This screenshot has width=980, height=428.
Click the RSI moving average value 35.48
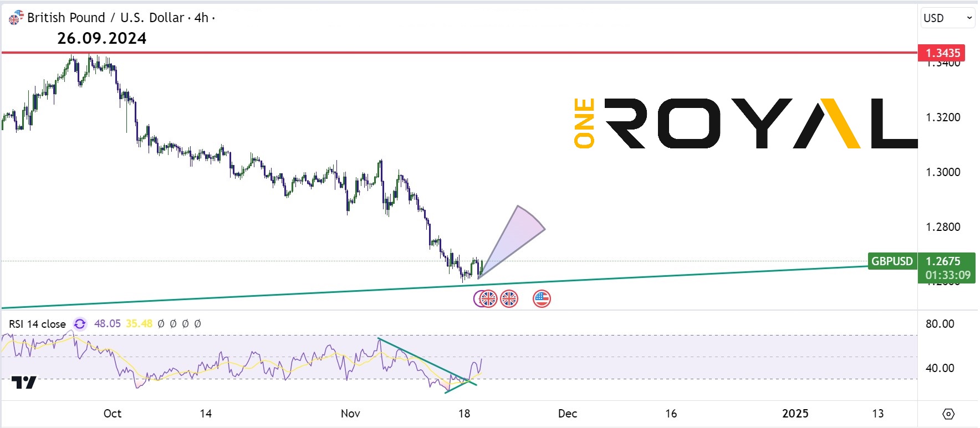point(139,323)
